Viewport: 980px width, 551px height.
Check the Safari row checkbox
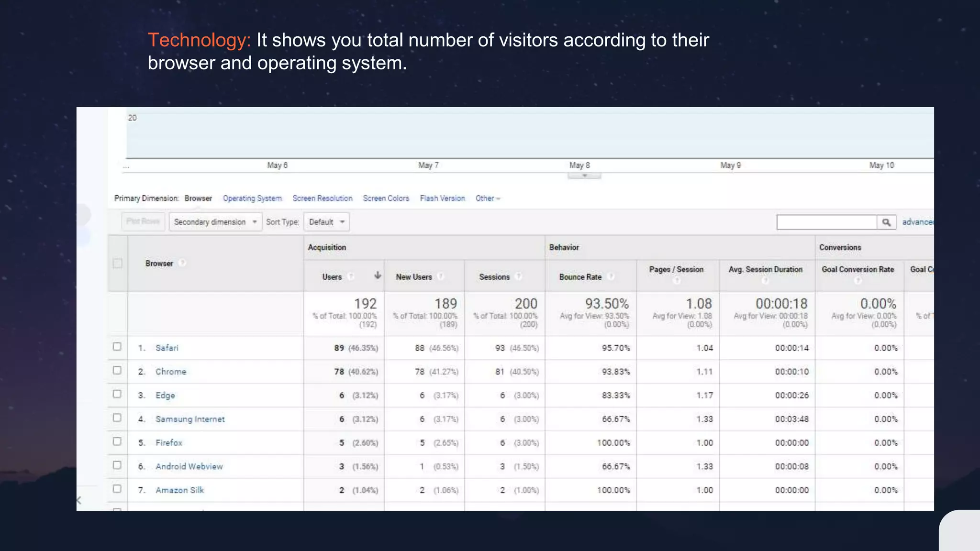(117, 347)
